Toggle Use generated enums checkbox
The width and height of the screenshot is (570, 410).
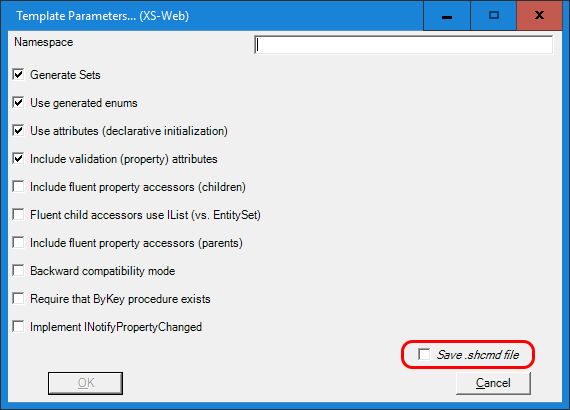pyautogui.click(x=18, y=102)
